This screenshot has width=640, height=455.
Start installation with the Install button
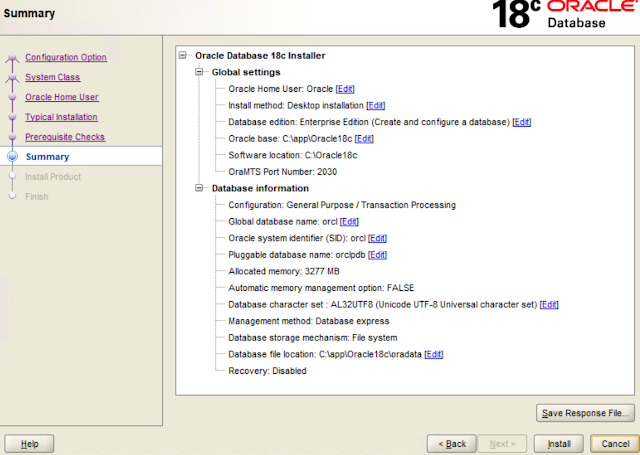[x=559, y=444]
